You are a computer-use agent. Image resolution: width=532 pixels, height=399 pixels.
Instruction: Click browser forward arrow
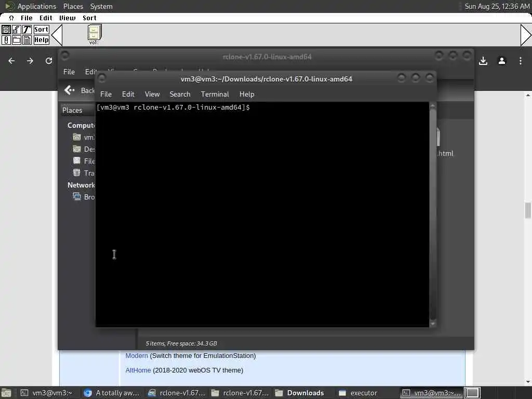(x=30, y=61)
